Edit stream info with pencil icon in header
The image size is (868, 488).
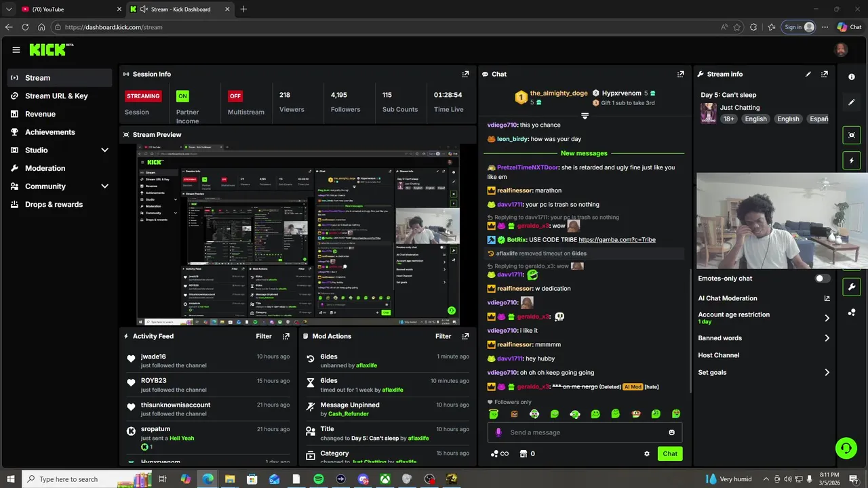pyautogui.click(x=808, y=74)
